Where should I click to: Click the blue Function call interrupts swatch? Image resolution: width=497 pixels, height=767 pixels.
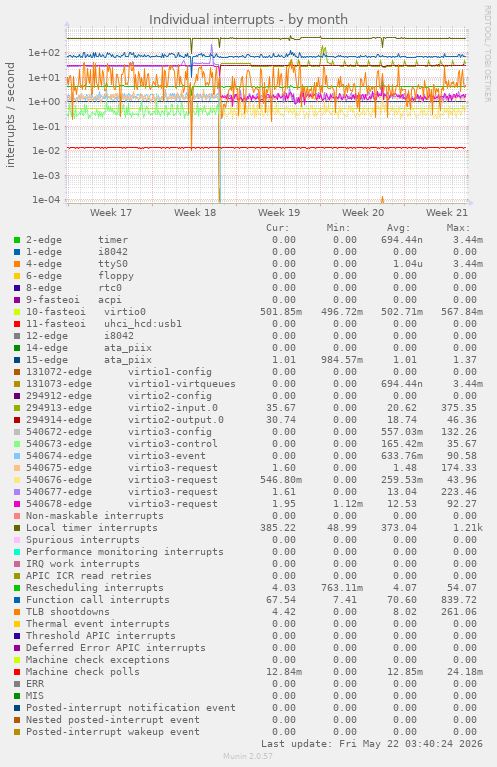coord(17,600)
